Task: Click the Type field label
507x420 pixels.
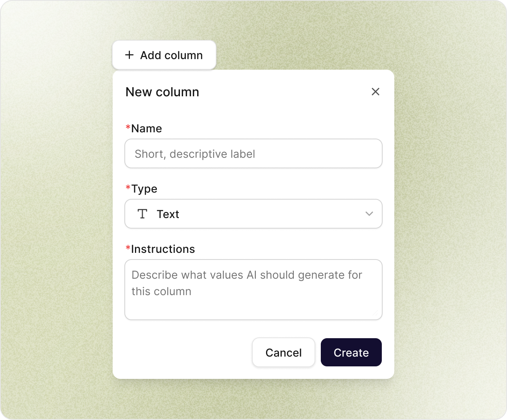Action: [x=144, y=189]
